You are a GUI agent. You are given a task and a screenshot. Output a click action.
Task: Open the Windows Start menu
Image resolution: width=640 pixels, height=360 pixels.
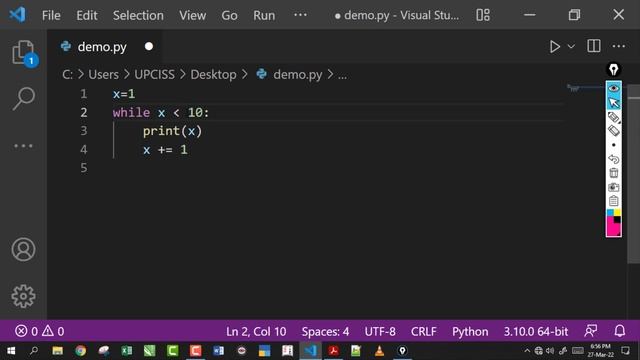11,351
